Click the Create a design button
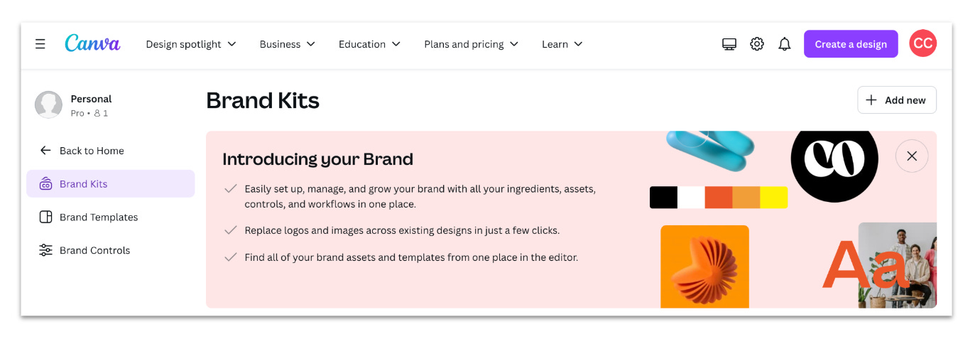 tap(851, 44)
